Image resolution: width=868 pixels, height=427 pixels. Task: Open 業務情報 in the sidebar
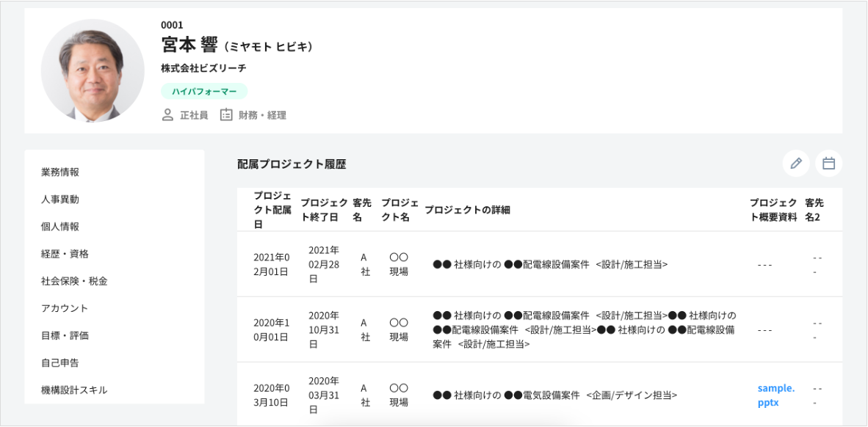pos(60,172)
